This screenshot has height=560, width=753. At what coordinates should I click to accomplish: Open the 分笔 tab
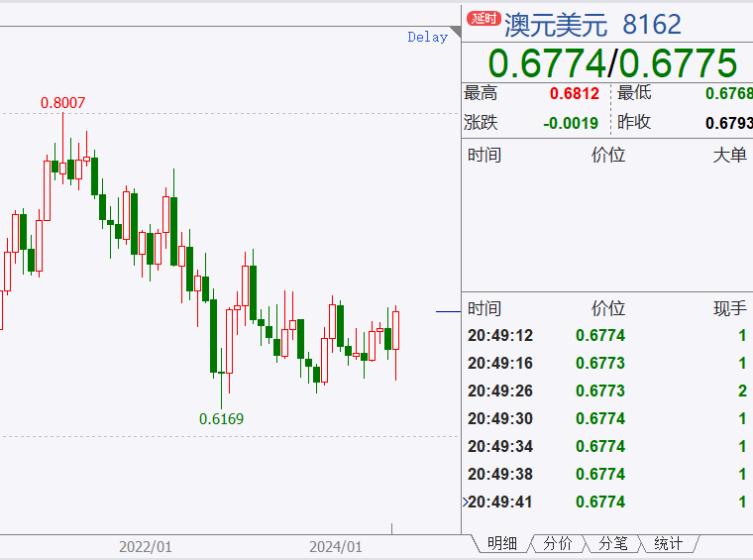pos(613,543)
